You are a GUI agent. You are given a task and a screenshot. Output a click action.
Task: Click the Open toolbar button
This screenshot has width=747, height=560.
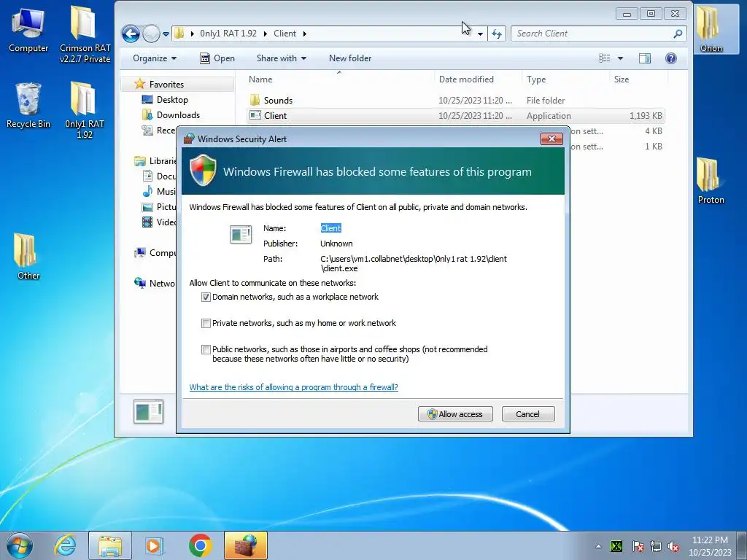217,58
